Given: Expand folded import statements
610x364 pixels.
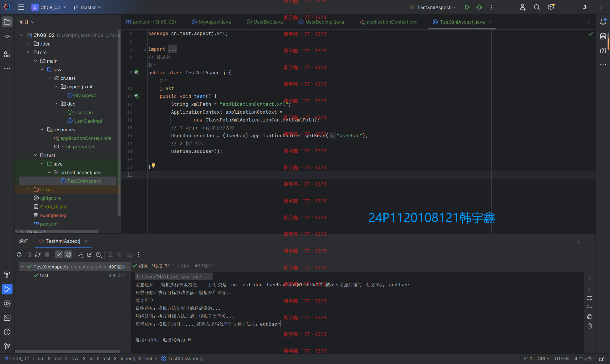Looking at the screenshot, I should pyautogui.click(x=145, y=49).
